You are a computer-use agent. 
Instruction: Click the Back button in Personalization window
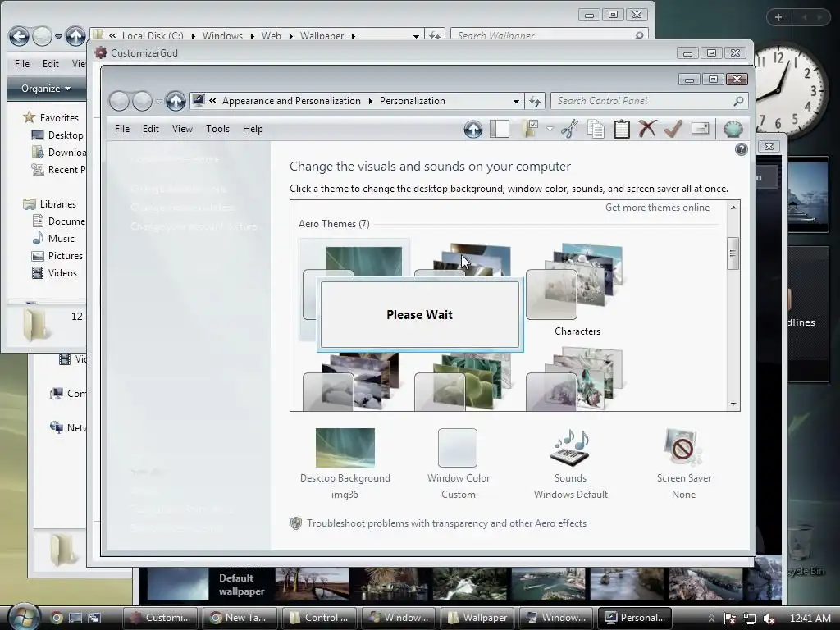[119, 101]
